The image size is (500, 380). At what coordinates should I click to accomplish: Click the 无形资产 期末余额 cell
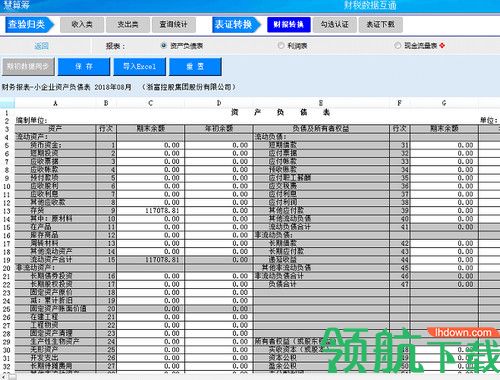pyautogui.click(x=150, y=350)
